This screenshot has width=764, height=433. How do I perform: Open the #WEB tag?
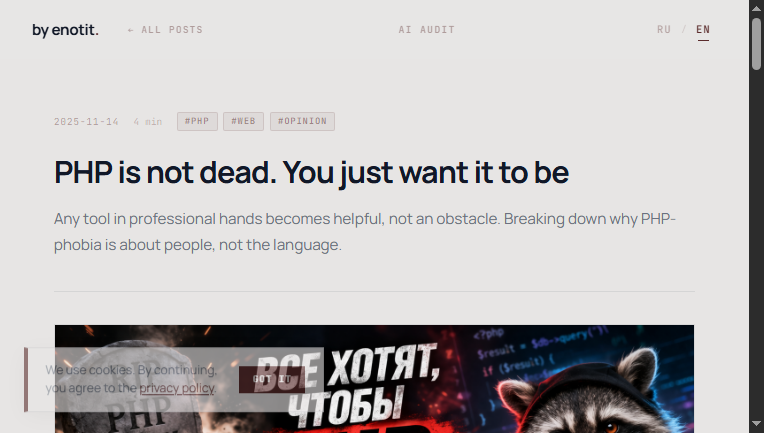pyautogui.click(x=243, y=121)
